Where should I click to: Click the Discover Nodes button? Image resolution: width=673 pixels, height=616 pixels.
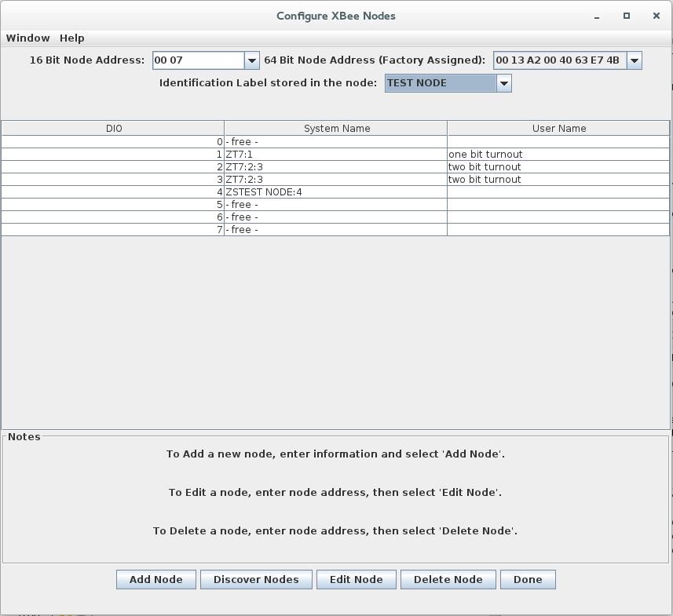[x=256, y=579]
